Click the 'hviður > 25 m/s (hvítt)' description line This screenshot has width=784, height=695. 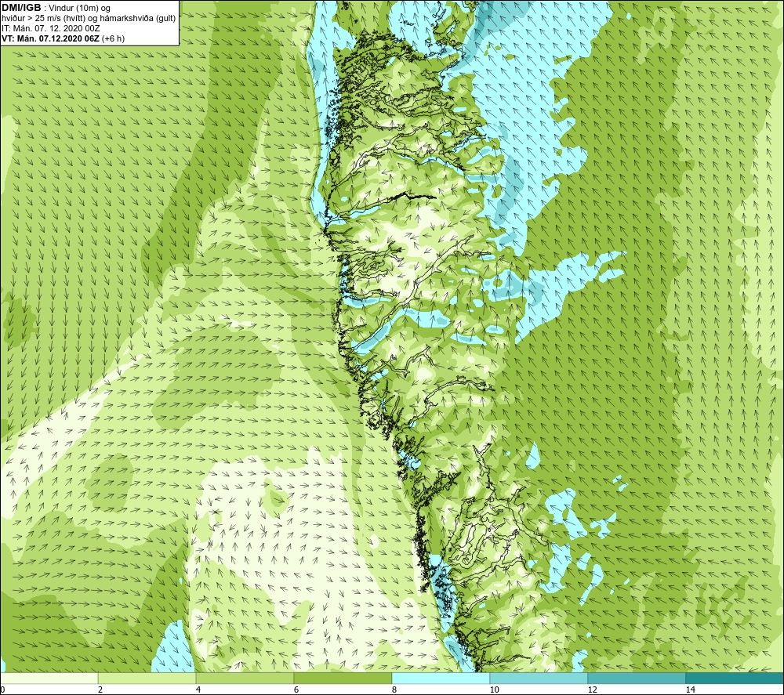pos(89,19)
